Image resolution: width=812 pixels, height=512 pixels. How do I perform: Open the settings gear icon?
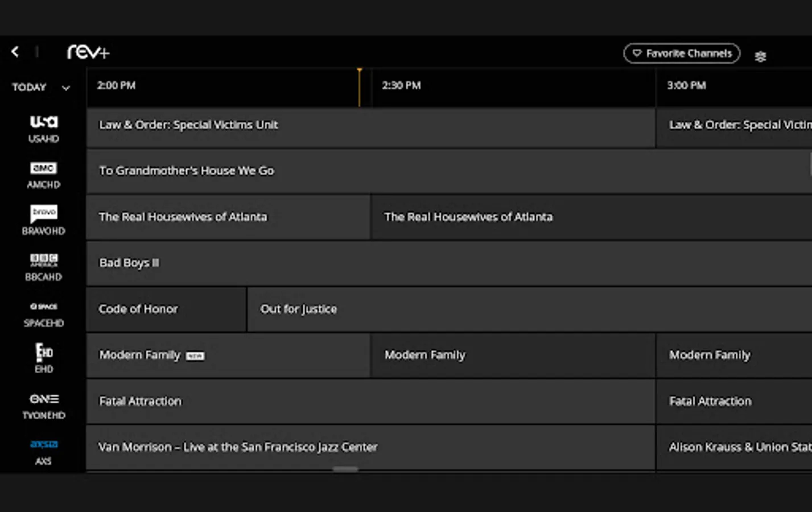pyautogui.click(x=760, y=56)
